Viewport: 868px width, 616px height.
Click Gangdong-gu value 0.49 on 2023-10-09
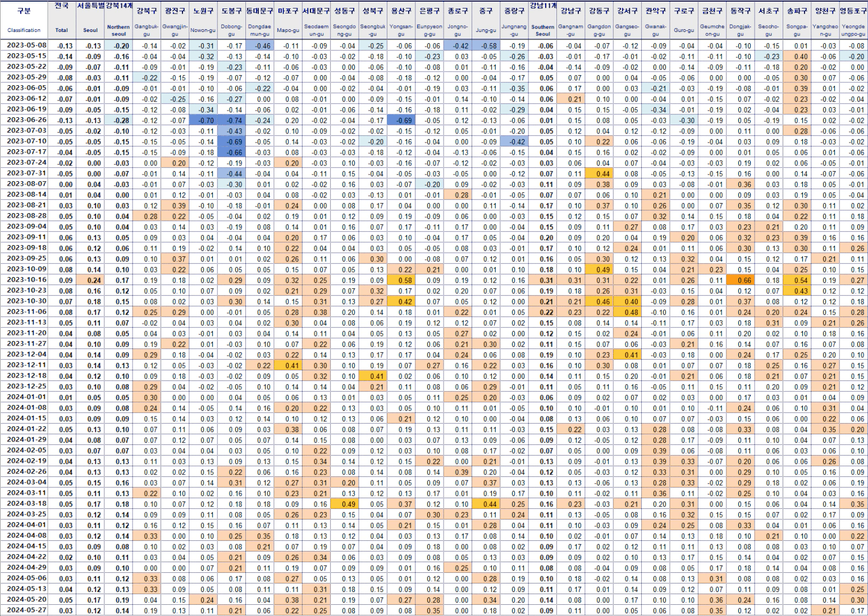(x=599, y=269)
